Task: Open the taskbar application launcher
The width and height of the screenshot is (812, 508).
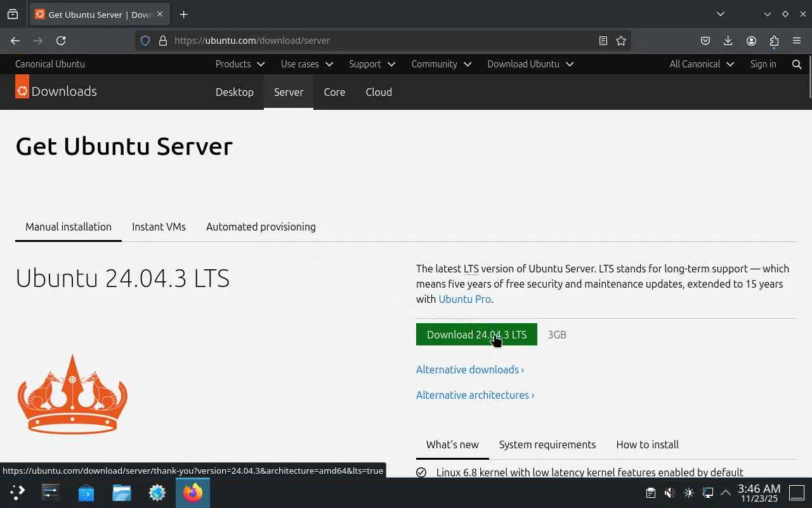Action: (17, 492)
